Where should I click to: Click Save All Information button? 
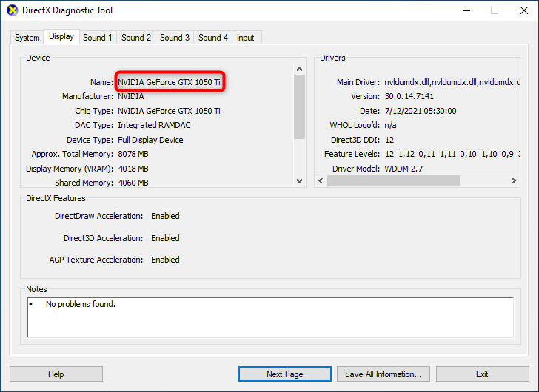click(x=384, y=374)
